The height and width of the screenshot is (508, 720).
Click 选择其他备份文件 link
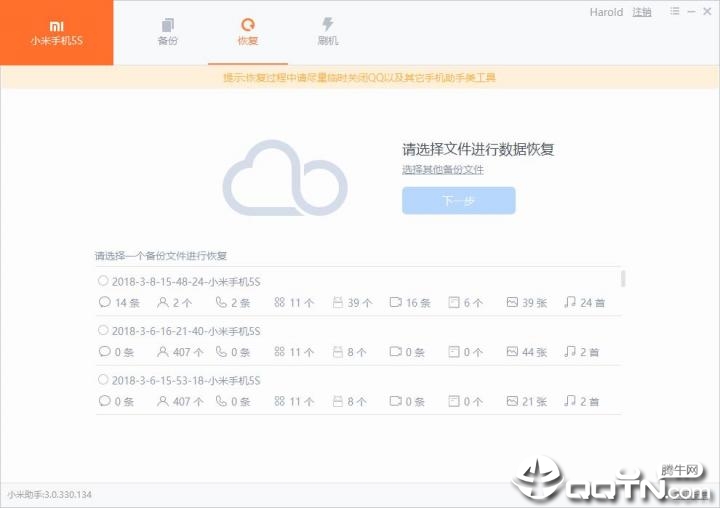coord(443,169)
